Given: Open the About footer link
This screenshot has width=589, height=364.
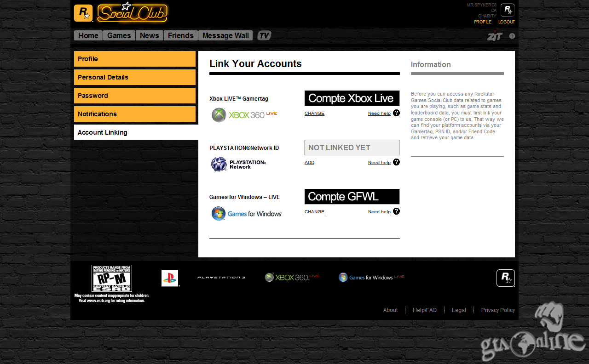Looking at the screenshot, I should [x=390, y=310].
